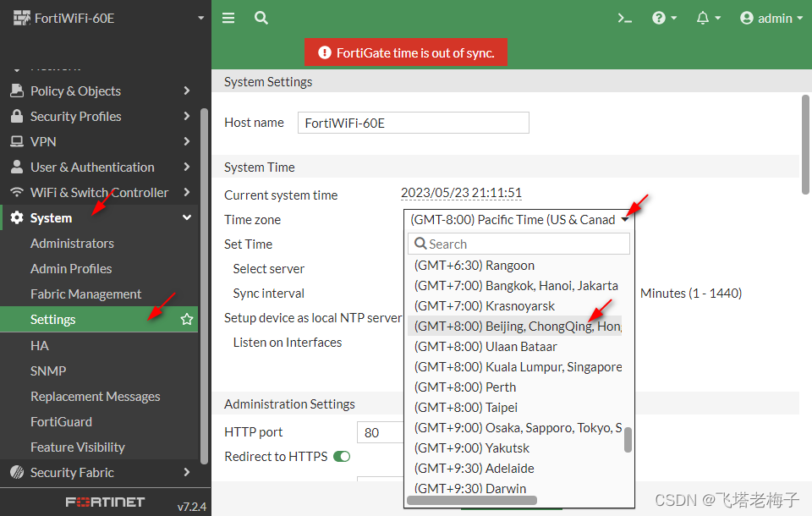
Task: Open the notifications bell menu
Action: 708,18
